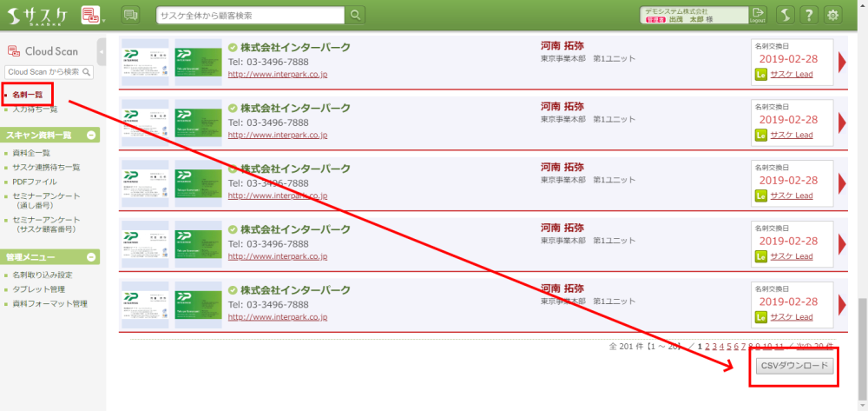Screen dimensions: 868x411
Task: Go to page 7 of the results
Action: tap(744, 346)
